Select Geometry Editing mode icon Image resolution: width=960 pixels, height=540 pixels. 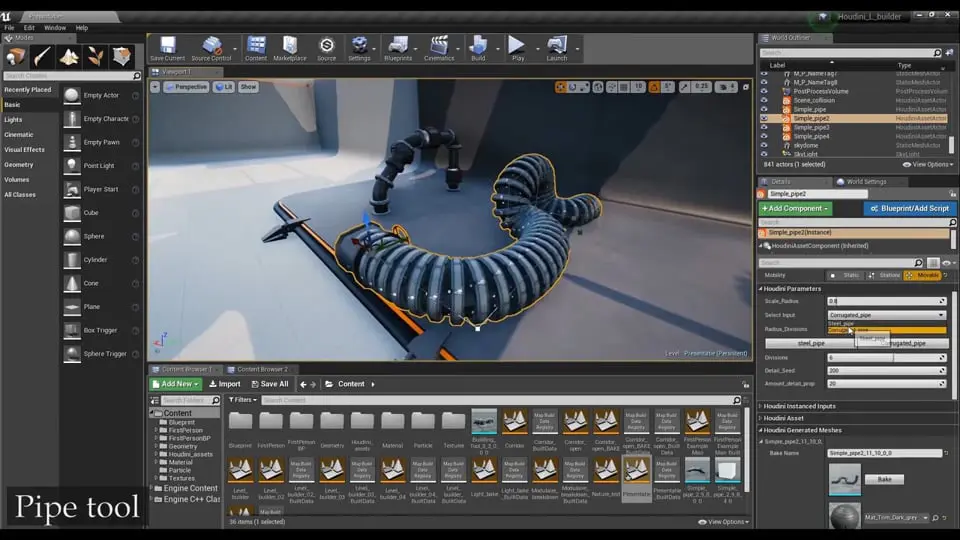pos(122,57)
